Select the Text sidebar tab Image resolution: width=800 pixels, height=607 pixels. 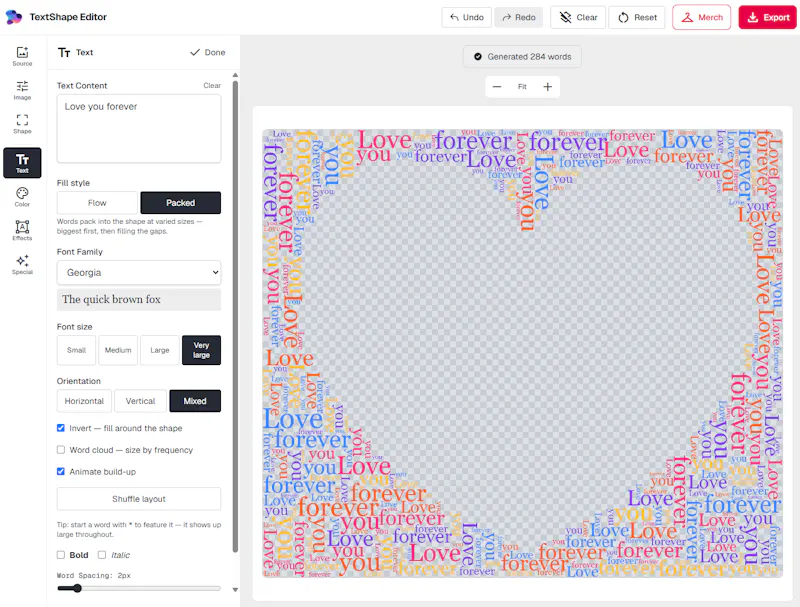click(x=22, y=163)
